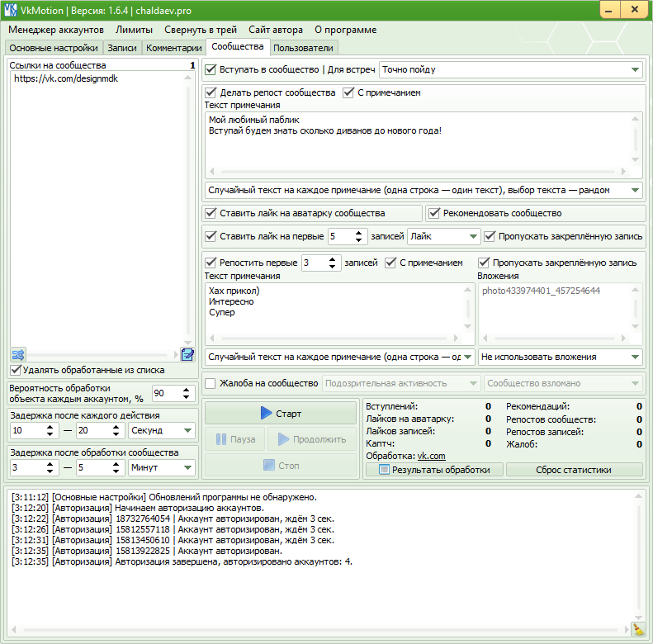653x644 pixels.
Task: Open Результаты обработки results window
Action: (433, 470)
